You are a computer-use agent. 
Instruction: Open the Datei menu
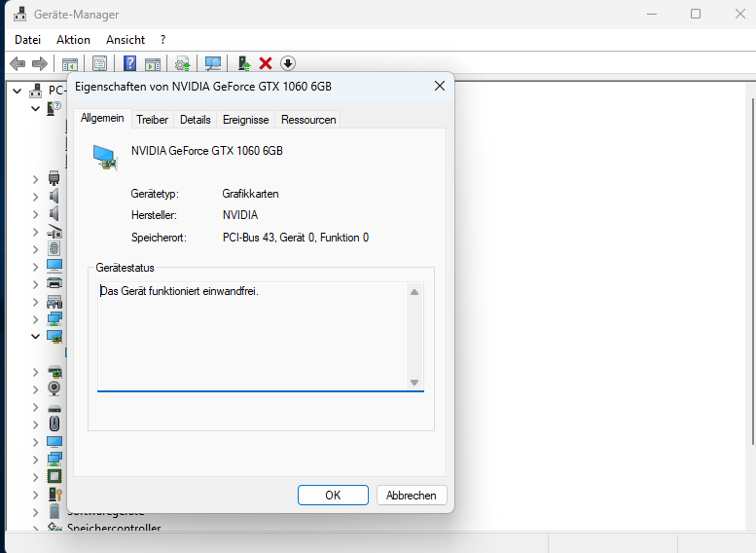click(x=27, y=40)
